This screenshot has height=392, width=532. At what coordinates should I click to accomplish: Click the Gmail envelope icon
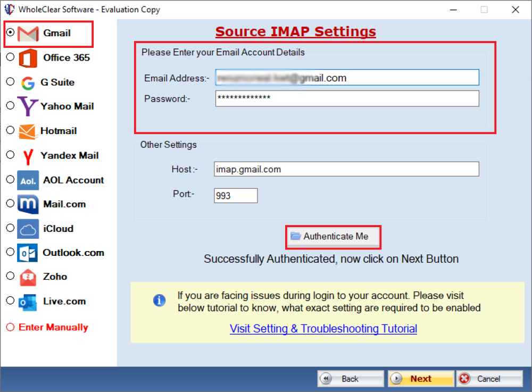pyautogui.click(x=28, y=34)
